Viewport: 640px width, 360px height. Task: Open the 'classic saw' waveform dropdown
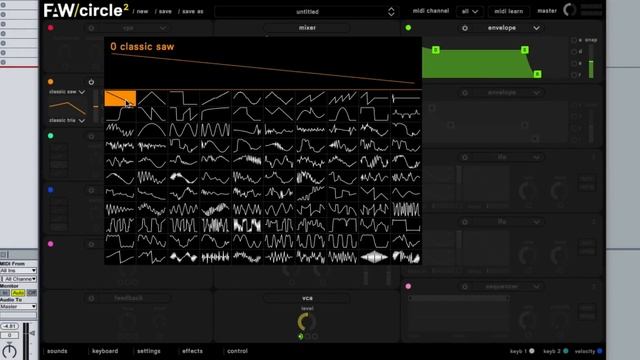point(67,92)
